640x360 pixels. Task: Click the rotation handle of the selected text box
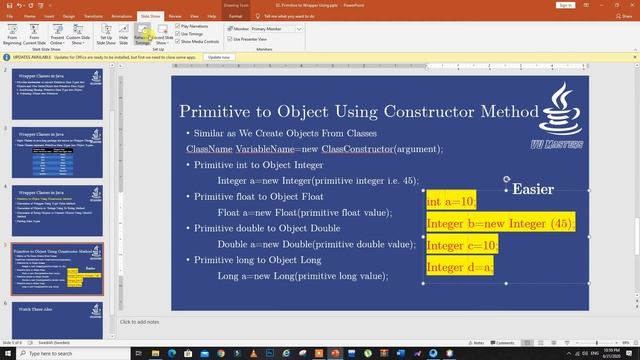coord(506,179)
